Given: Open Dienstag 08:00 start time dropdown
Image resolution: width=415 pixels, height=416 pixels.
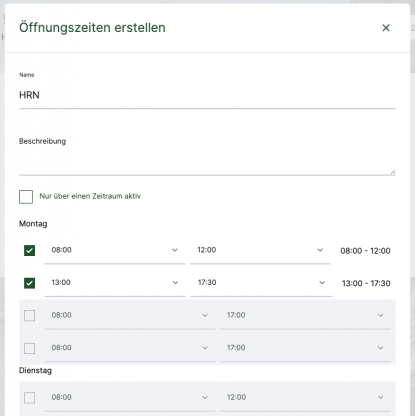Looking at the screenshot, I should [130, 398].
